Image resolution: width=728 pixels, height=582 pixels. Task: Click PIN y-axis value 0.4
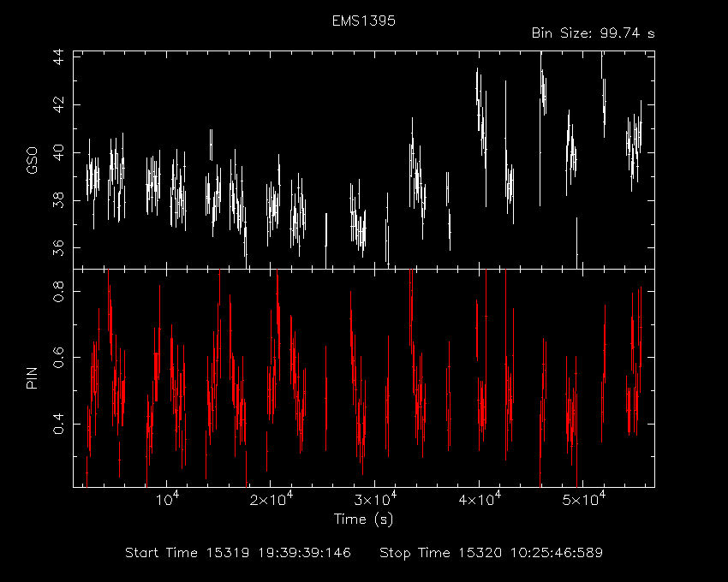[x=58, y=424]
